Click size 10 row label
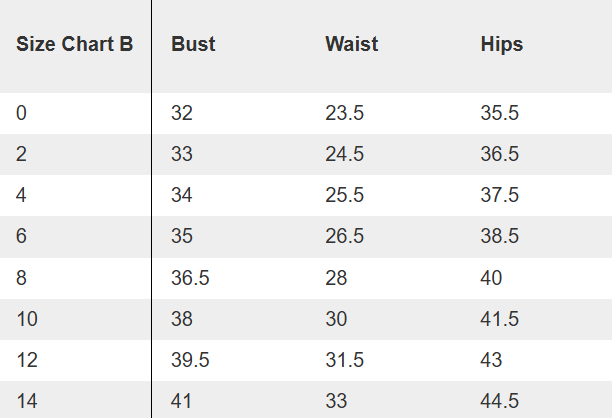The image size is (612, 418). pos(27,319)
